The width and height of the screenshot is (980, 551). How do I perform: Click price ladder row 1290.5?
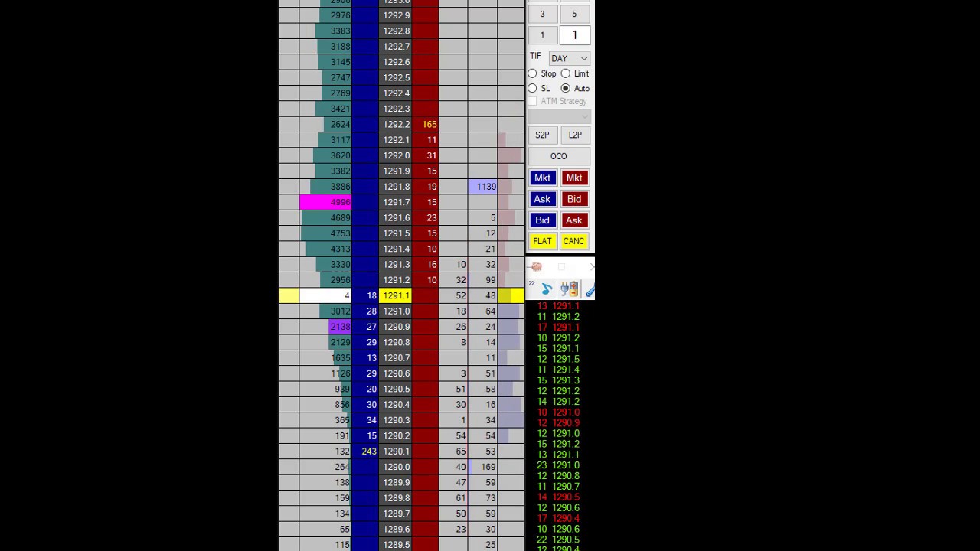[x=396, y=389]
